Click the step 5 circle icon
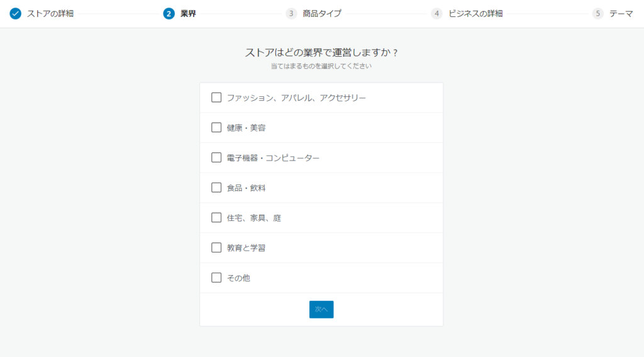This screenshot has width=644, height=357. [598, 14]
